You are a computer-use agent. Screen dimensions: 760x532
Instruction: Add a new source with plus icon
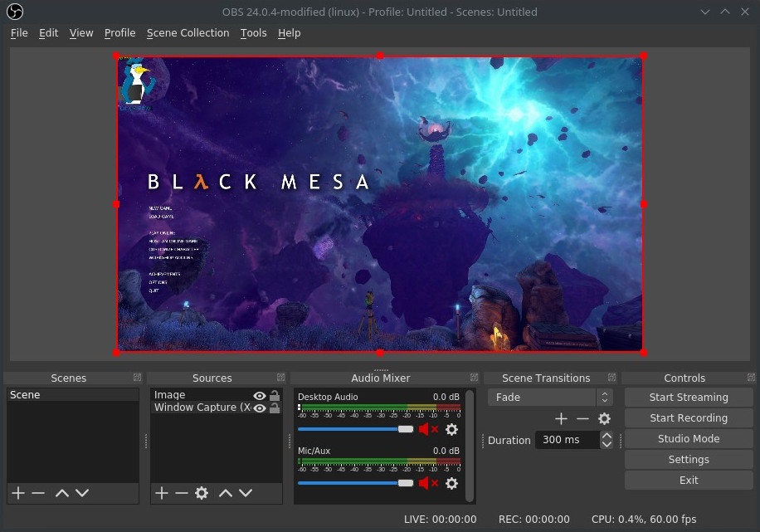pos(162,493)
